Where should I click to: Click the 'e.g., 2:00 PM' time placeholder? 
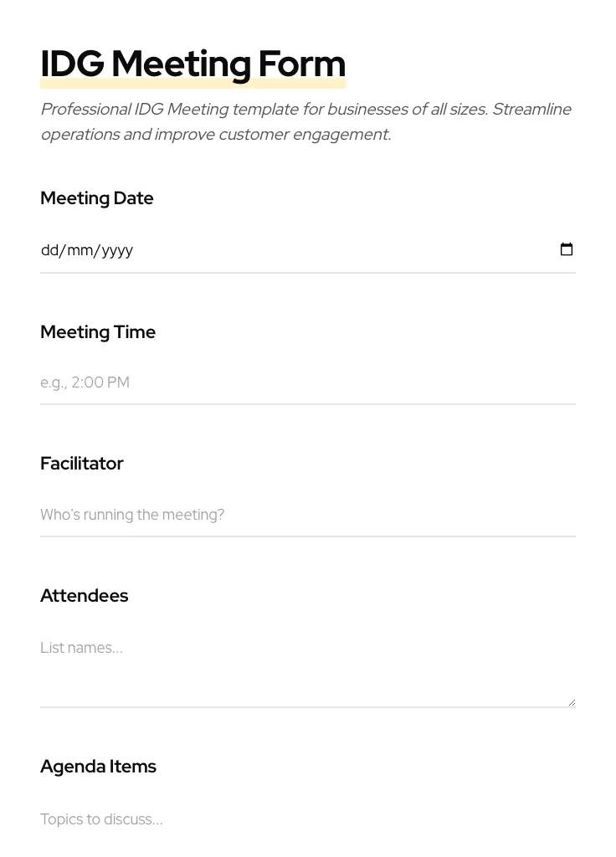(85, 382)
